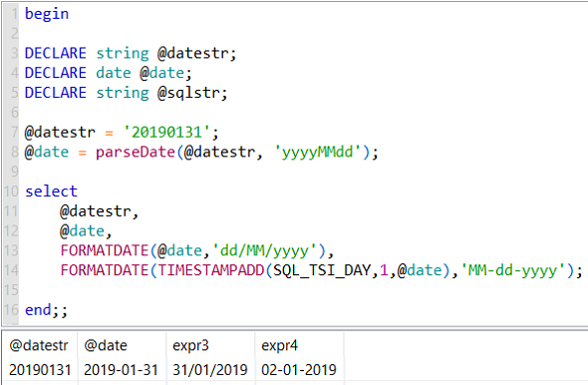
Task: Click the DECLARE keyword on line 3
Action: (56, 53)
